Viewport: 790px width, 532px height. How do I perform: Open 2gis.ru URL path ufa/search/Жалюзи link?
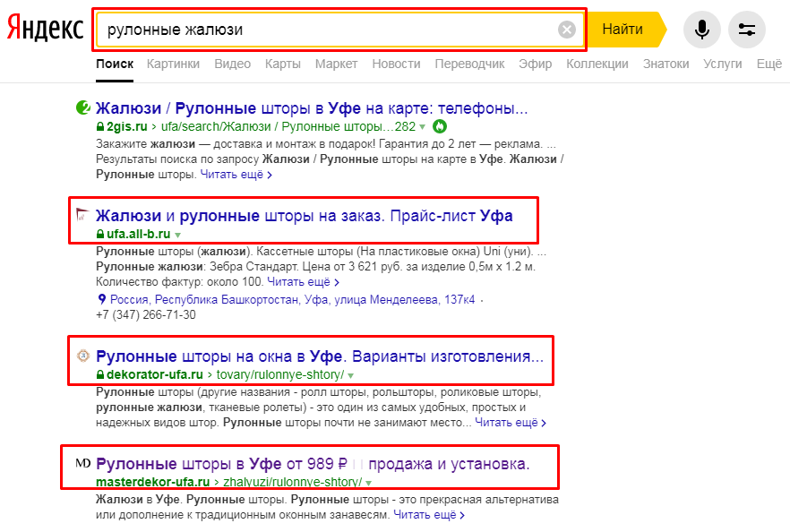point(288,126)
